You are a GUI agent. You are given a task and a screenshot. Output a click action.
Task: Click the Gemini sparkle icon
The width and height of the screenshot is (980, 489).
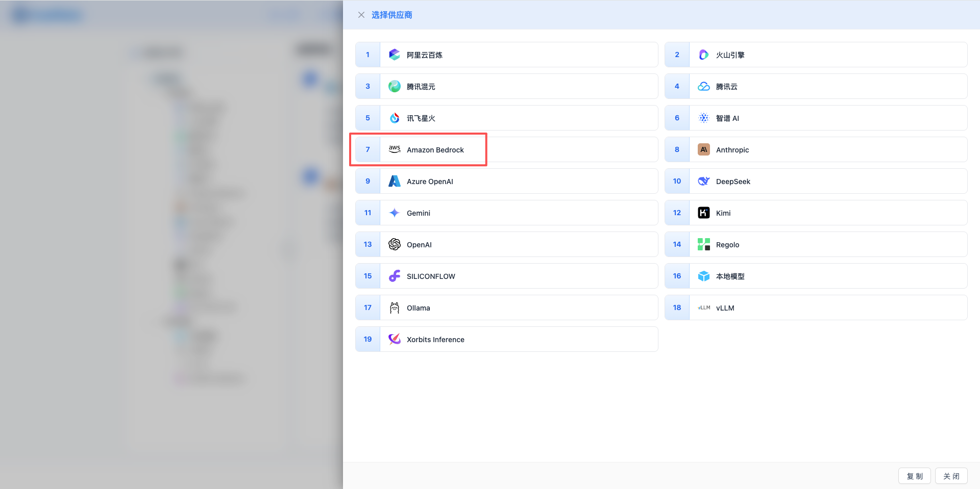pyautogui.click(x=394, y=213)
